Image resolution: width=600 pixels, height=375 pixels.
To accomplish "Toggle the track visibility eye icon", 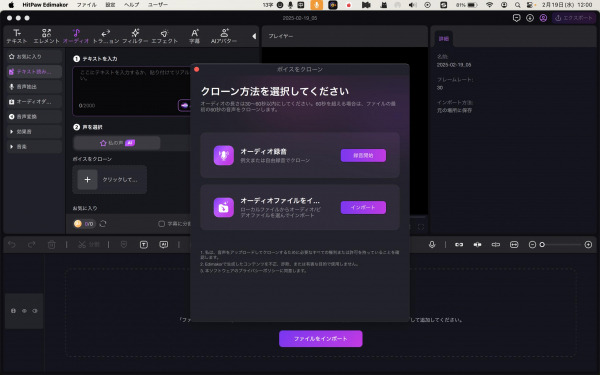I will 24,311.
